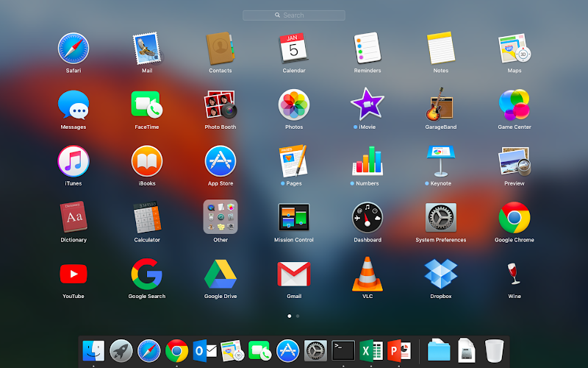This screenshot has height=368, width=588.
Task: Open App Store in Launchpad grid
Action: click(220, 161)
